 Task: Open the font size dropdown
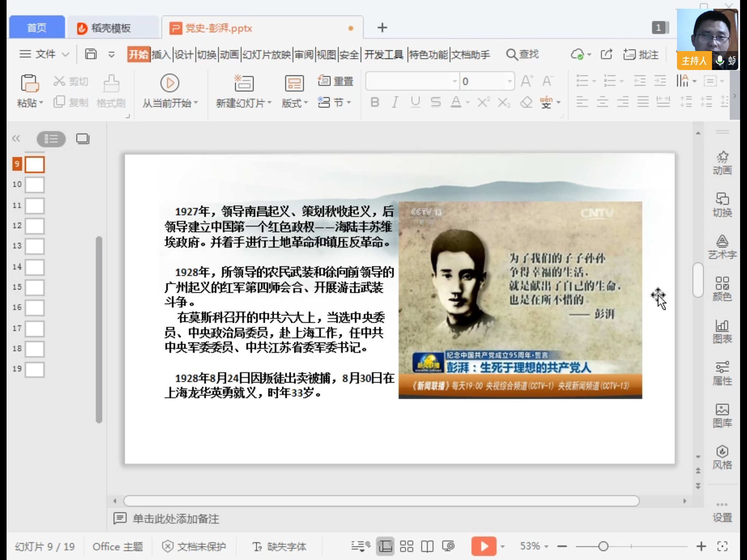coord(509,81)
